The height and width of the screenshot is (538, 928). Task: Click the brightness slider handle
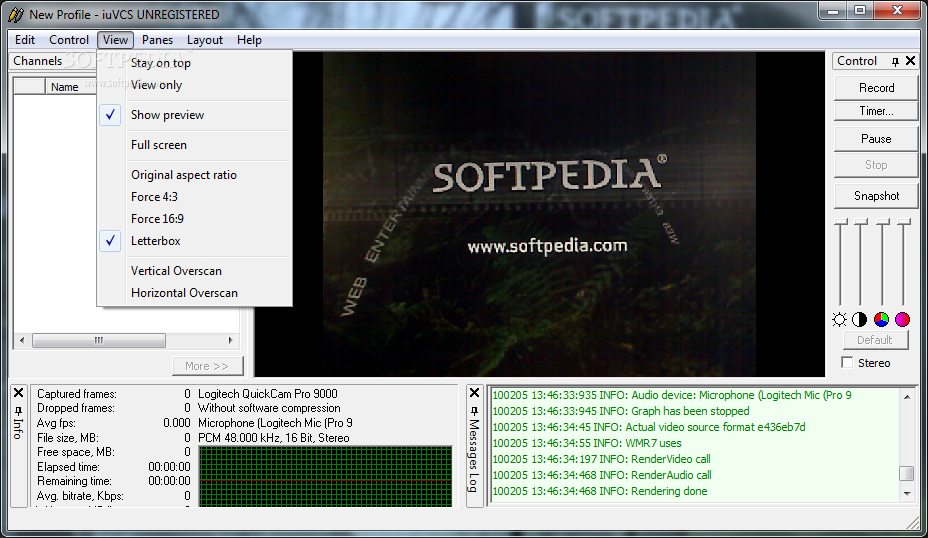[x=840, y=222]
